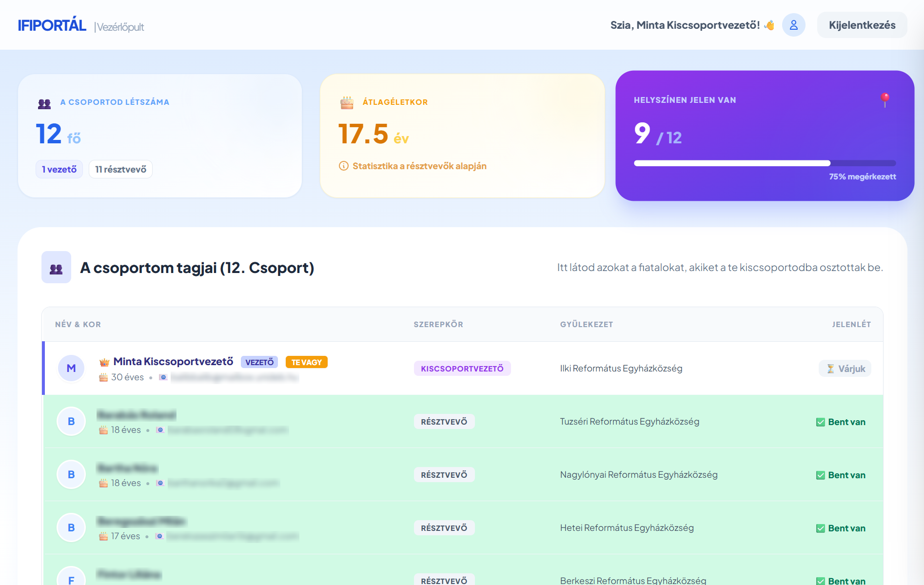Viewport: 924px width, 585px height.
Task: Click the location pin icon on purple card
Action: pos(885,100)
